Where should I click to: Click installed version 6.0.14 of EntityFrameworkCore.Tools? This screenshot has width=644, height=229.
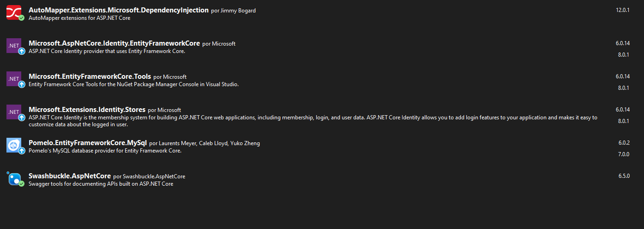[x=622, y=76]
